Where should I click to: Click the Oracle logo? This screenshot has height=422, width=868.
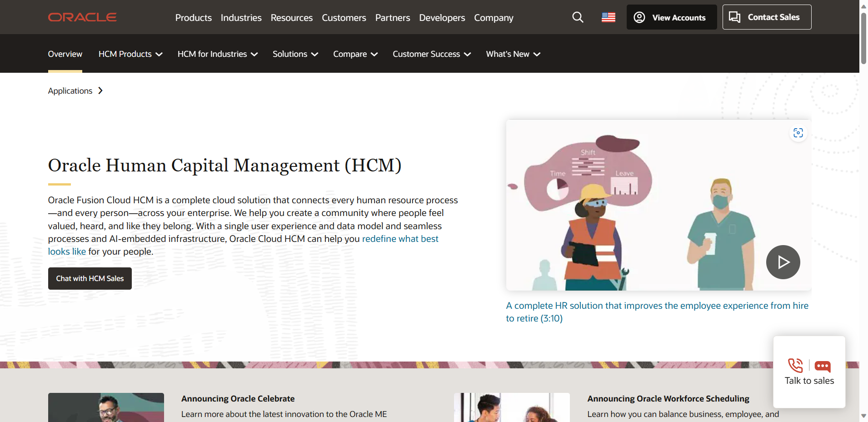point(82,17)
